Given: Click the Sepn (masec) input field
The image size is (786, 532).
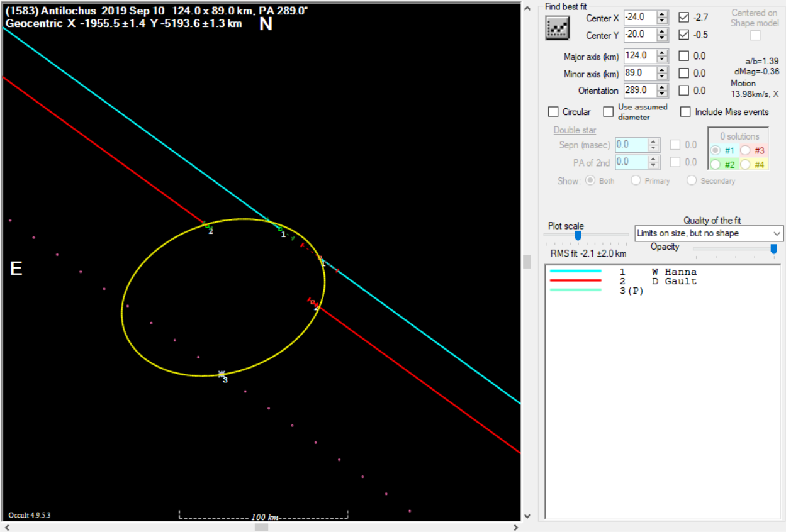Looking at the screenshot, I should 632,145.
